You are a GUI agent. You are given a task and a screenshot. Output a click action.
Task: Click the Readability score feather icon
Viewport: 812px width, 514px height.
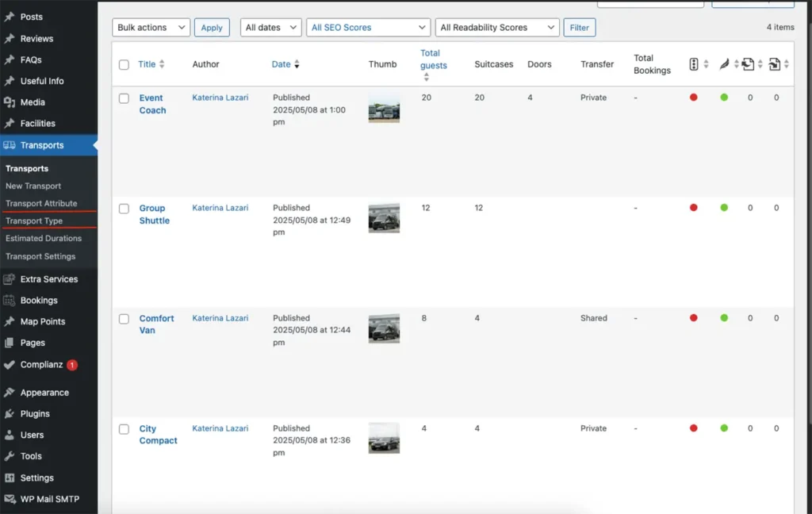click(723, 64)
